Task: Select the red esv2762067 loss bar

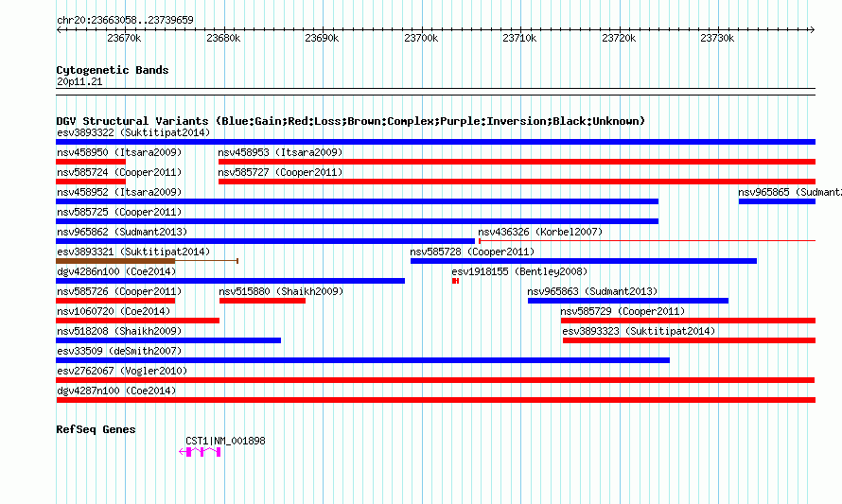Action: pos(435,380)
